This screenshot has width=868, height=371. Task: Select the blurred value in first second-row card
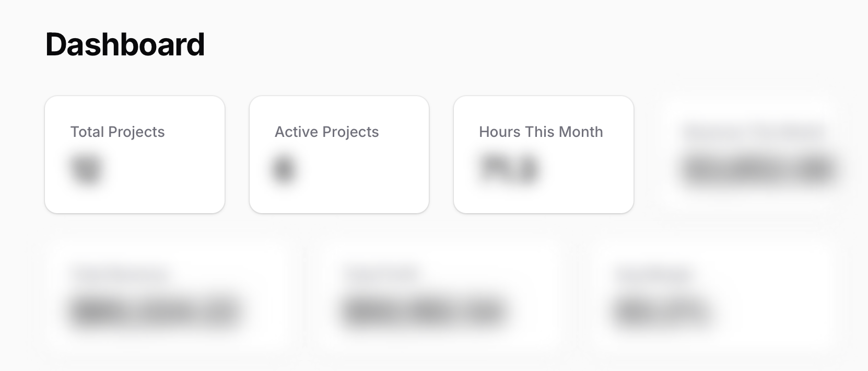(x=155, y=311)
